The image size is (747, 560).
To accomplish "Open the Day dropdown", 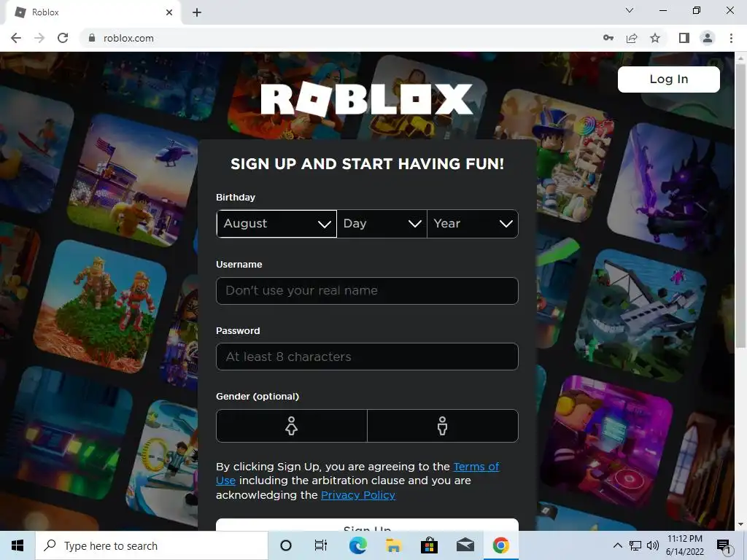I will 382,224.
